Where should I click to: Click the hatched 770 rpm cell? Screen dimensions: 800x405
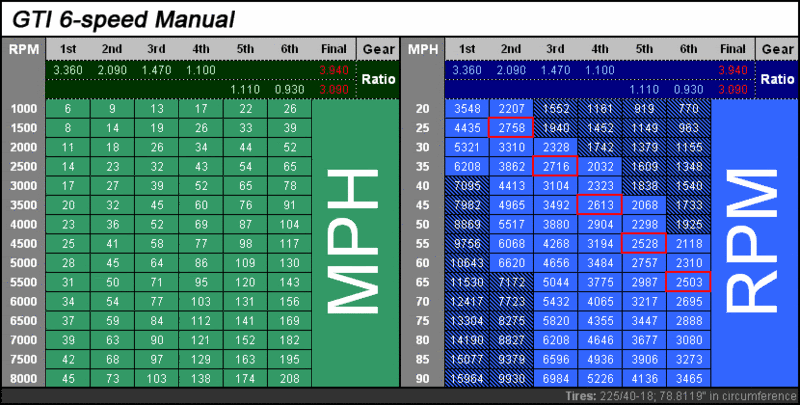(688, 109)
